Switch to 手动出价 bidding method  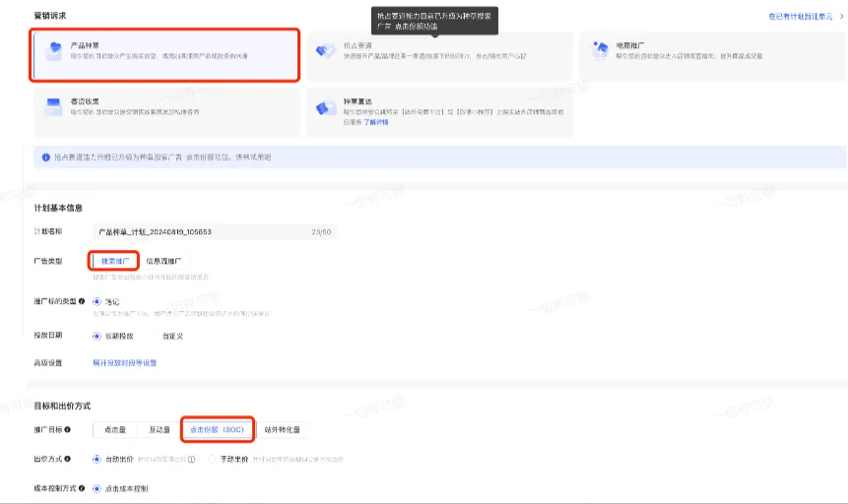[x=212, y=459]
